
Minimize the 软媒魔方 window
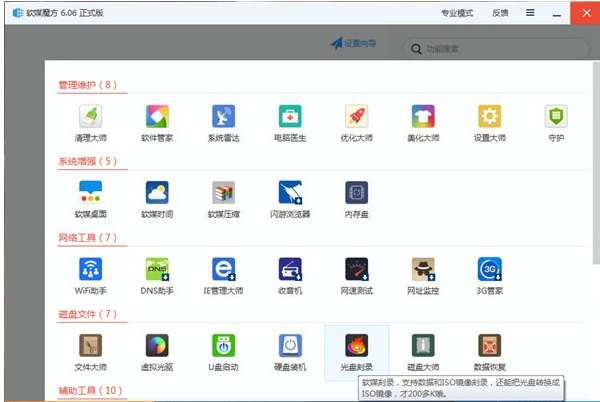557,14
